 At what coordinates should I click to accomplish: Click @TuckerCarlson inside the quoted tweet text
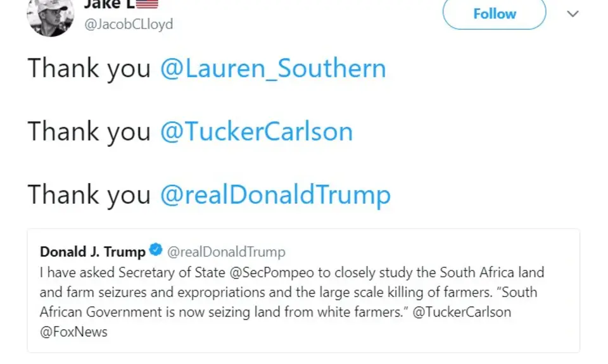tap(461, 312)
